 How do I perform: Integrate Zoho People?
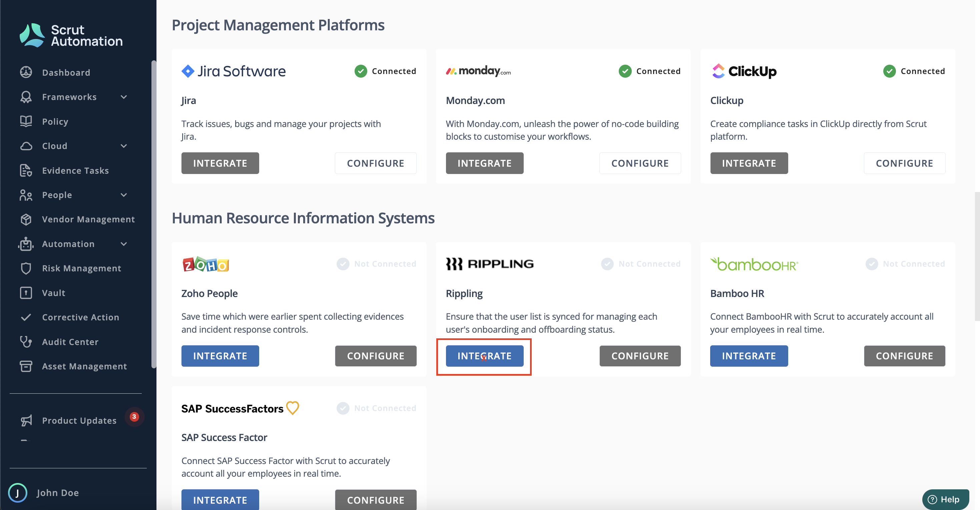click(x=220, y=356)
